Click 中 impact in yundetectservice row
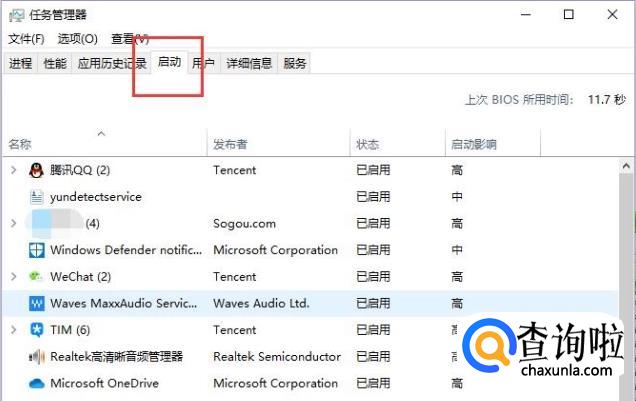Screen dimensions: 636x401 [x=457, y=197]
